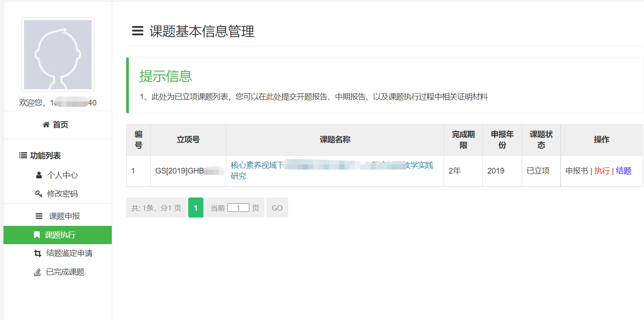Click the red 执行 action link
The image size is (644, 320).
click(x=602, y=171)
